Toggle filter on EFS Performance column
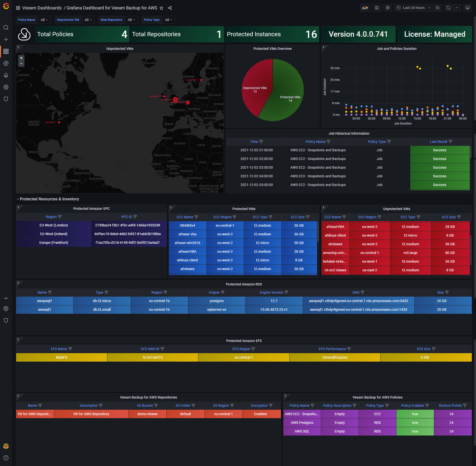Image resolution: width=476 pixels, height=466 pixels. 349,349
